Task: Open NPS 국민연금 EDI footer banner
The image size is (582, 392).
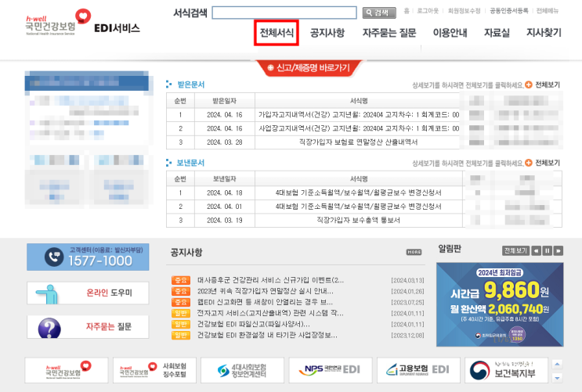Action: point(331,370)
